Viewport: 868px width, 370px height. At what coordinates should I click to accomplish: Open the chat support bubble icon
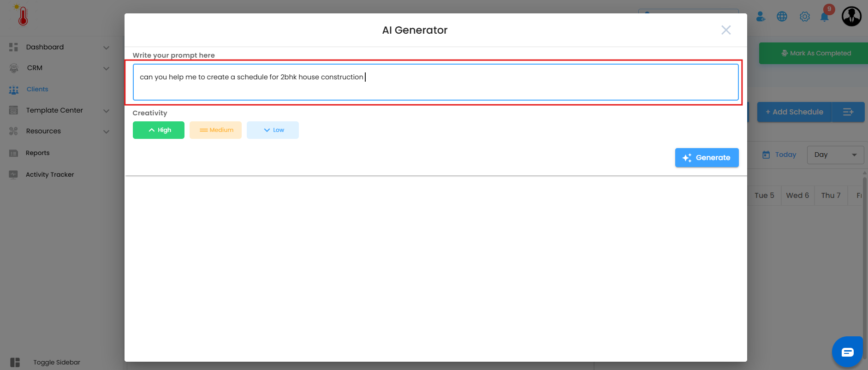coord(847,352)
